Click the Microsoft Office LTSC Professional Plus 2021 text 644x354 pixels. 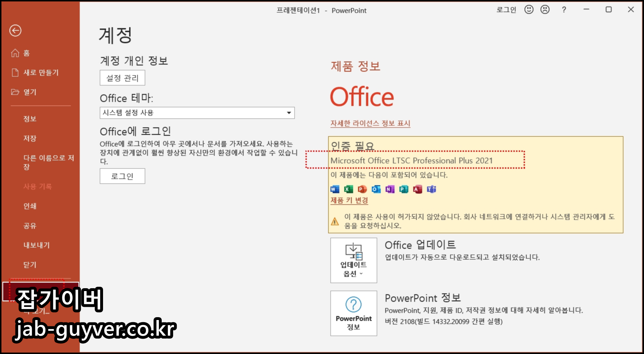[x=411, y=161]
